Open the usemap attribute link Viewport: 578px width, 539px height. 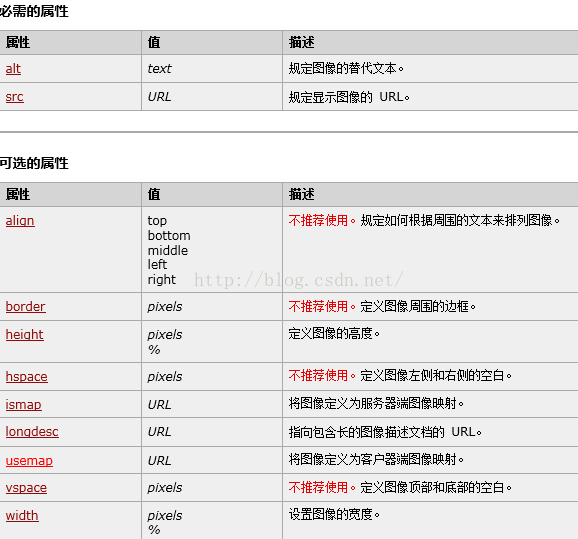tap(29, 460)
